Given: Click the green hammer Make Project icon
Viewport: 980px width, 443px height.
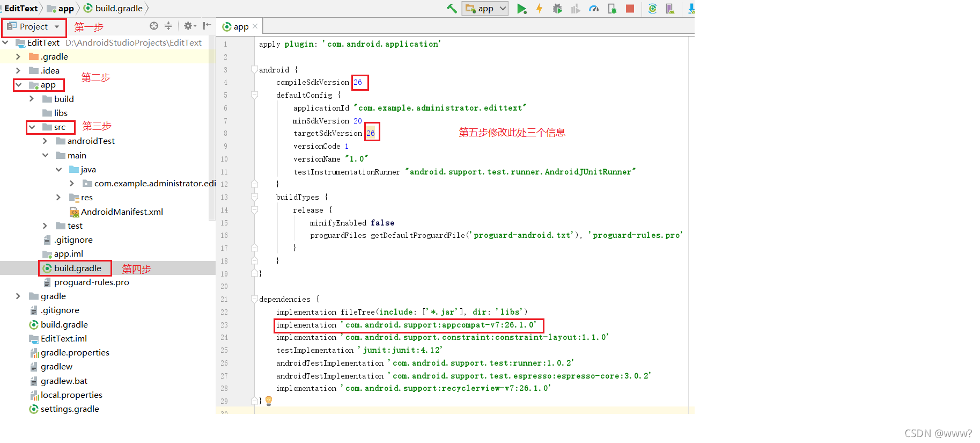Looking at the screenshot, I should [452, 8].
